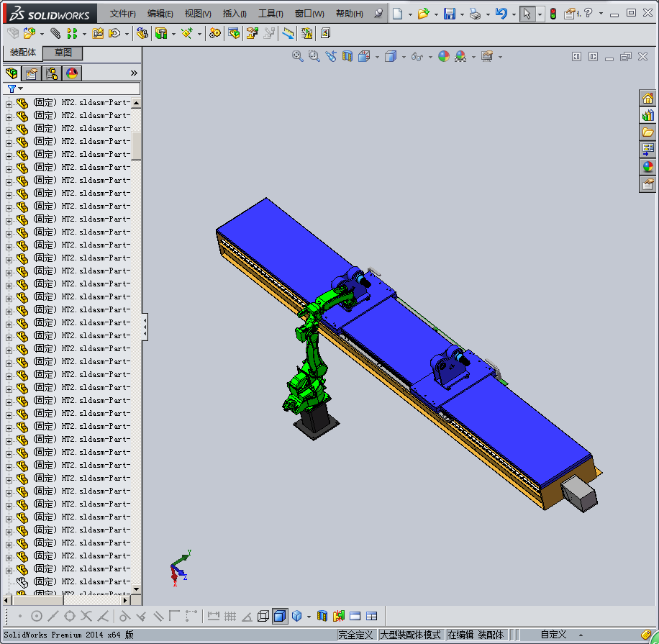The width and height of the screenshot is (659, 644).
Task: Click the Reference Geometry icon
Action: coord(187,33)
